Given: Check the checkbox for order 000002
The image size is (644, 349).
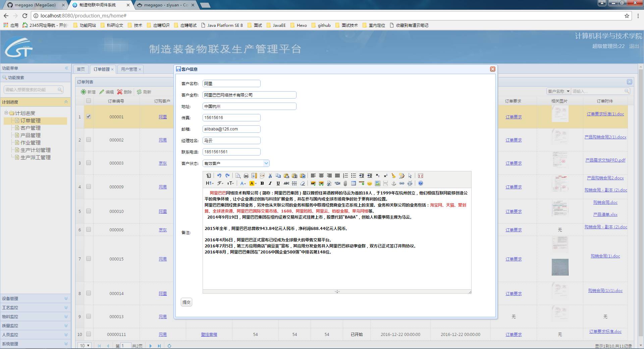Looking at the screenshot, I should tap(89, 140).
